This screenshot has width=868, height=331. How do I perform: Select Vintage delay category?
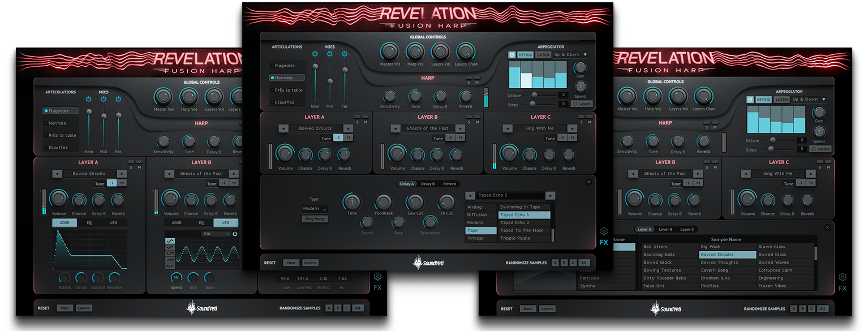pos(480,238)
